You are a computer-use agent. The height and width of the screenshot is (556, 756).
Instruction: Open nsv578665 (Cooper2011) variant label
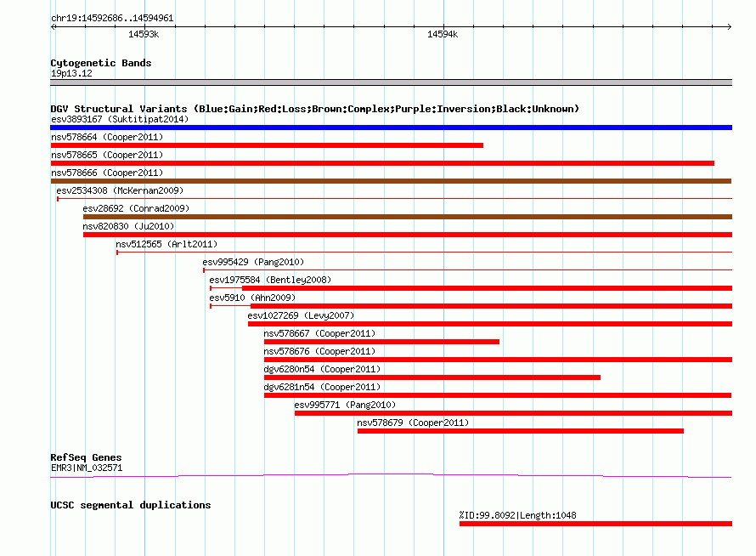107,155
